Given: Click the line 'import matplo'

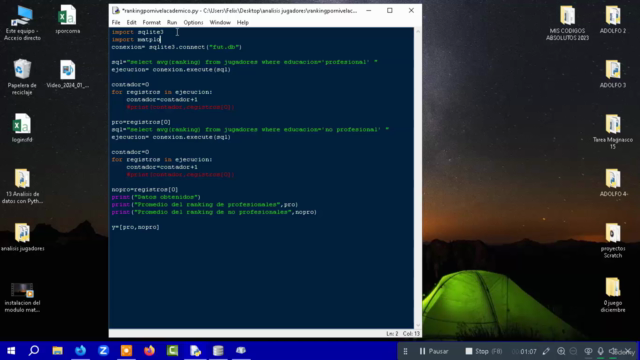Looking at the screenshot, I should pos(136,40).
